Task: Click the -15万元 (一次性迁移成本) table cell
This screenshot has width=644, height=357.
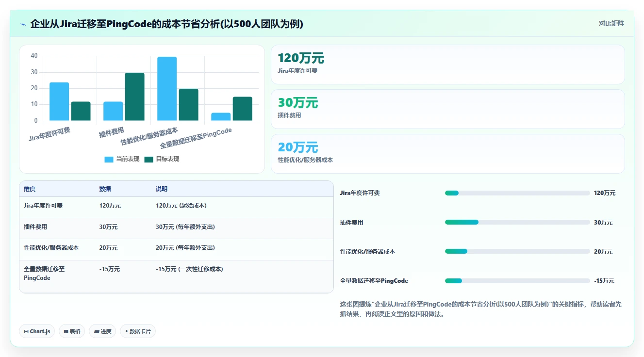Action: [x=189, y=269]
